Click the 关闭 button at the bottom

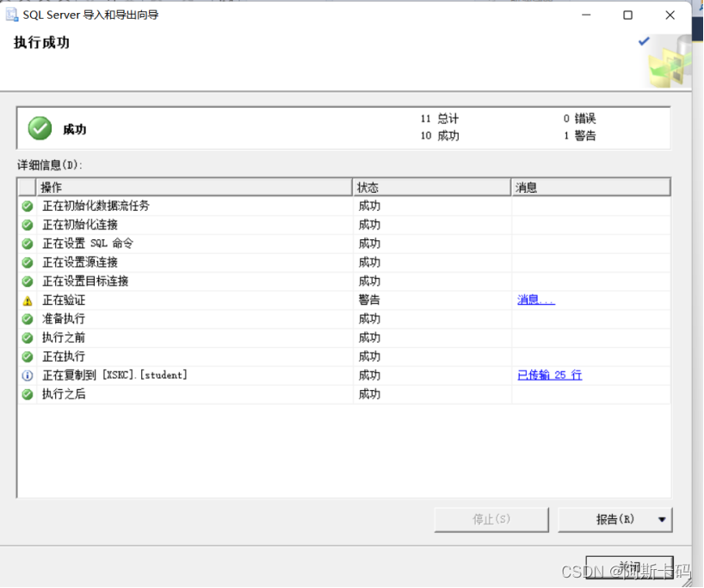click(x=629, y=567)
